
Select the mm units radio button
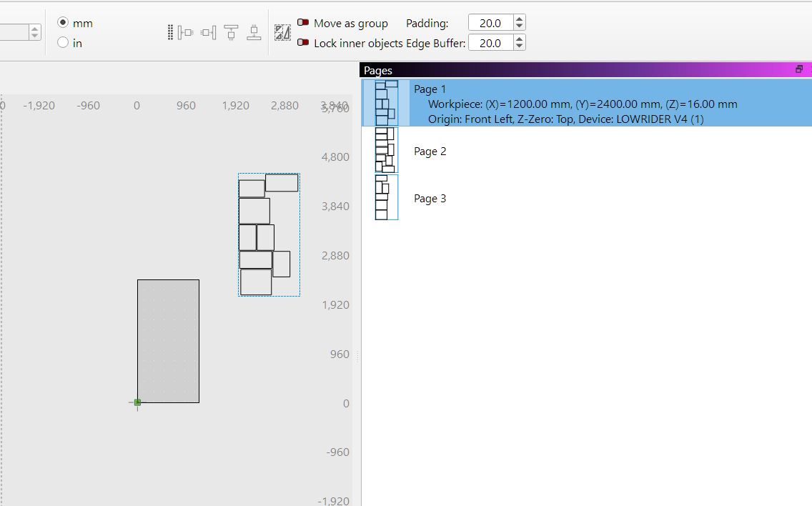coord(63,23)
